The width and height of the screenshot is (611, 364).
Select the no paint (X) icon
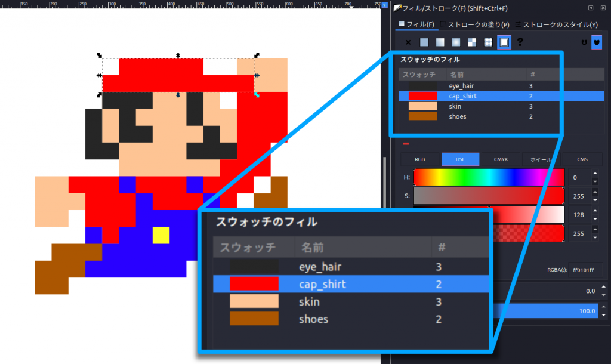(408, 42)
